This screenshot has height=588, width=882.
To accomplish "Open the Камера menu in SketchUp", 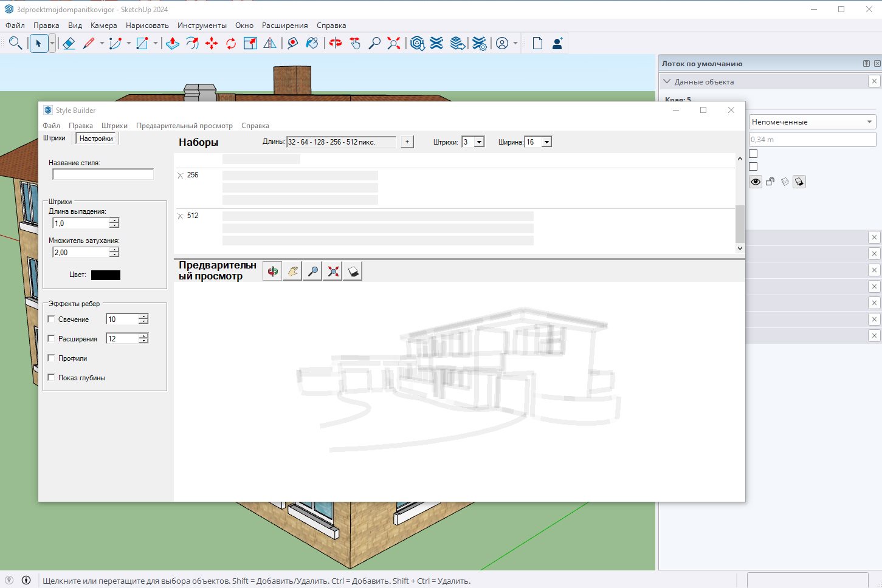I will 104,26.
